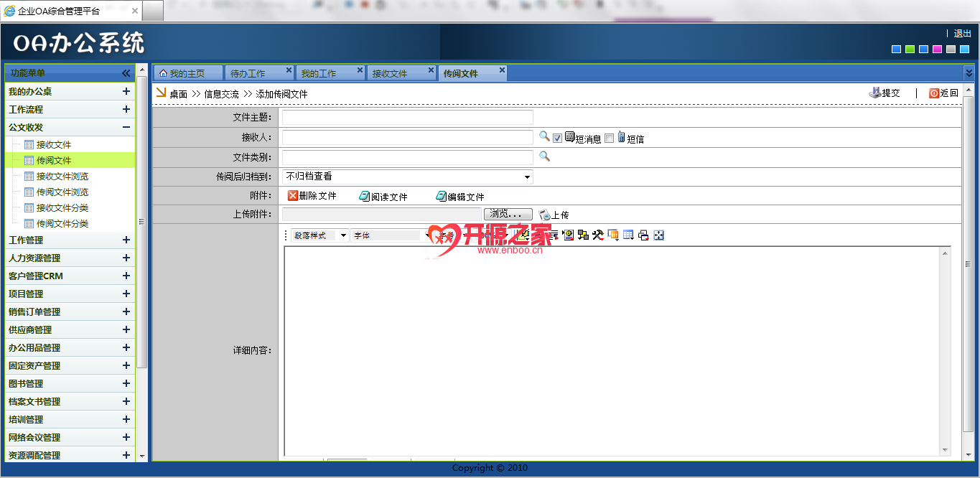
Task: Enable the 短信 checkbox
Action: (x=610, y=139)
